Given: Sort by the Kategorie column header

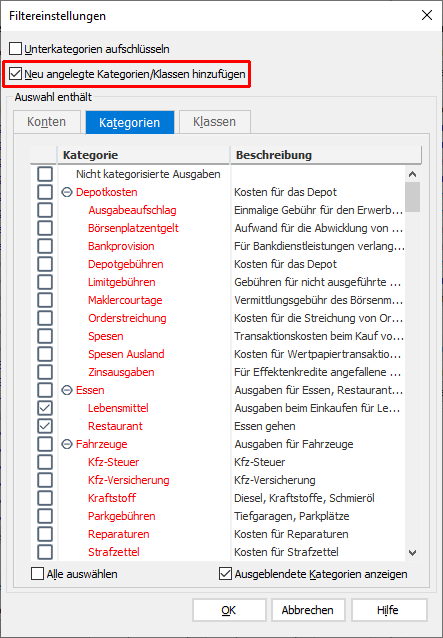Looking at the screenshot, I should click(144, 155).
